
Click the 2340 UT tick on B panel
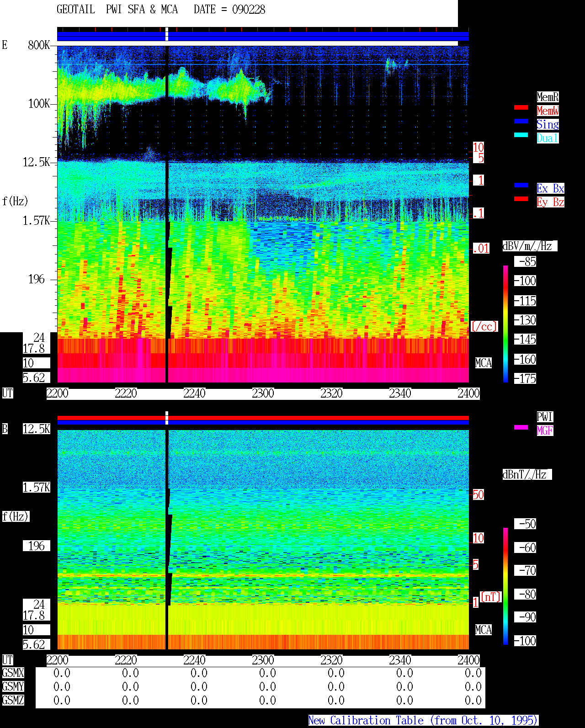[x=400, y=660]
